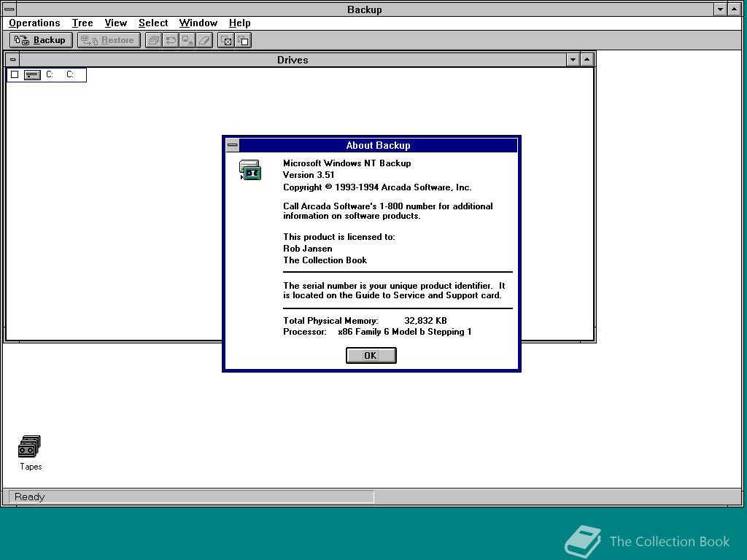Select the Restore toolbar icon
Image resolution: width=747 pixels, height=560 pixels.
108,40
